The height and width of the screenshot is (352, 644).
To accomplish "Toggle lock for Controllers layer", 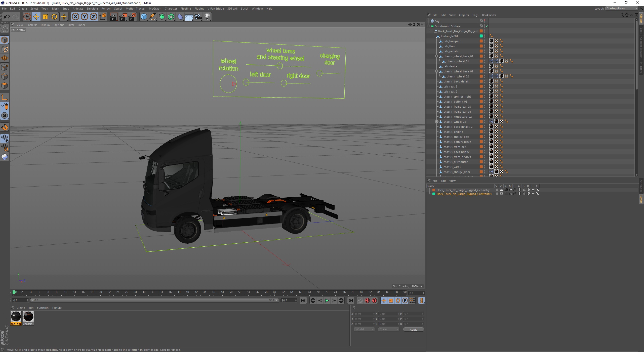I will [515, 194].
